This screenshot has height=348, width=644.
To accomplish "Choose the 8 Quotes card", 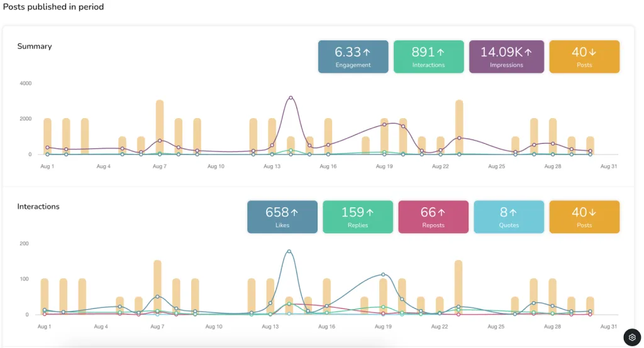I will (509, 217).
